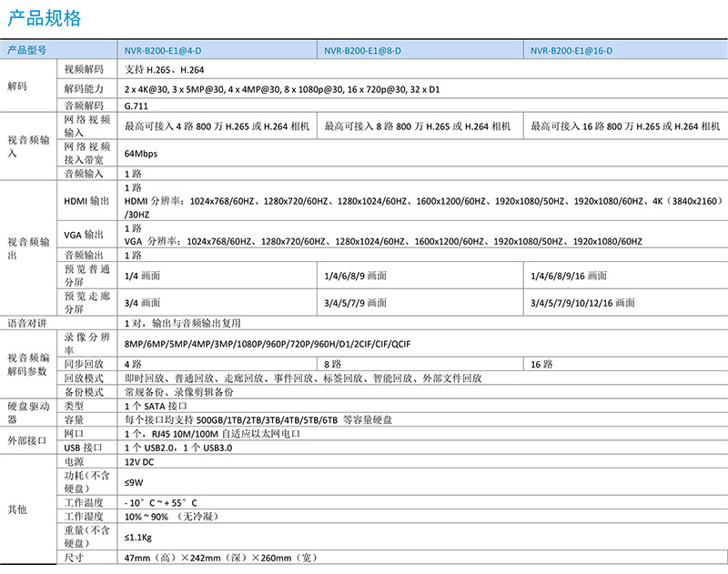Select the 视音频输入 category label
Viewport: 728px width, 574px height.
coord(28,146)
